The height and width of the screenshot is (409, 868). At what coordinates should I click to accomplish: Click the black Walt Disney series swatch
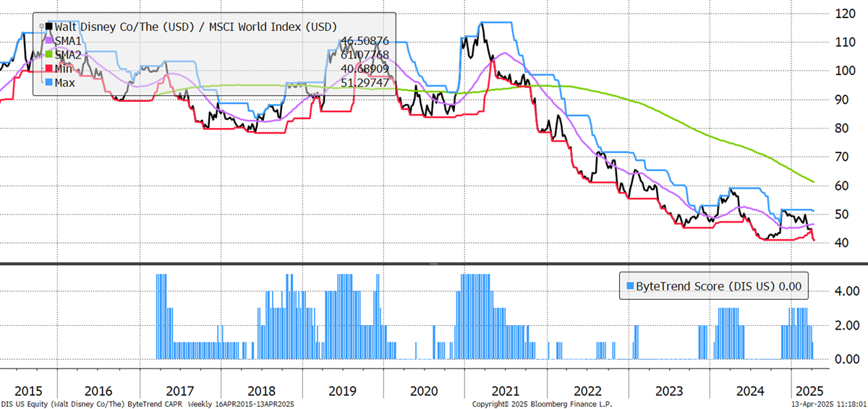point(49,27)
